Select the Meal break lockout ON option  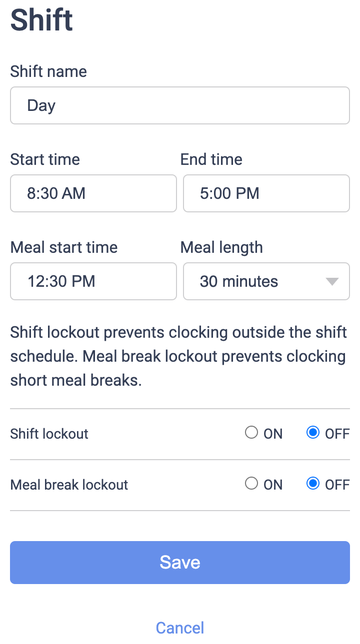[251, 484]
